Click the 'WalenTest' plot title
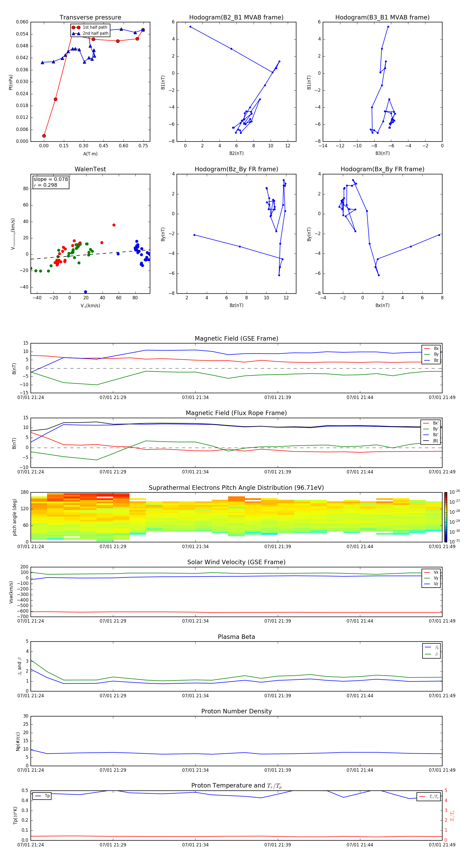Viewport: 473px width, 868px height. 90,169
